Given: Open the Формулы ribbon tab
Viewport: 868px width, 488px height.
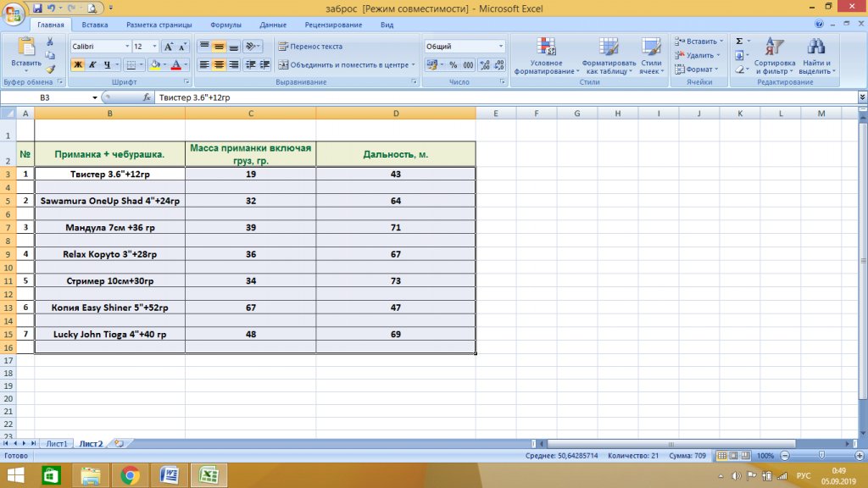Looking at the screenshot, I should pos(225,25).
